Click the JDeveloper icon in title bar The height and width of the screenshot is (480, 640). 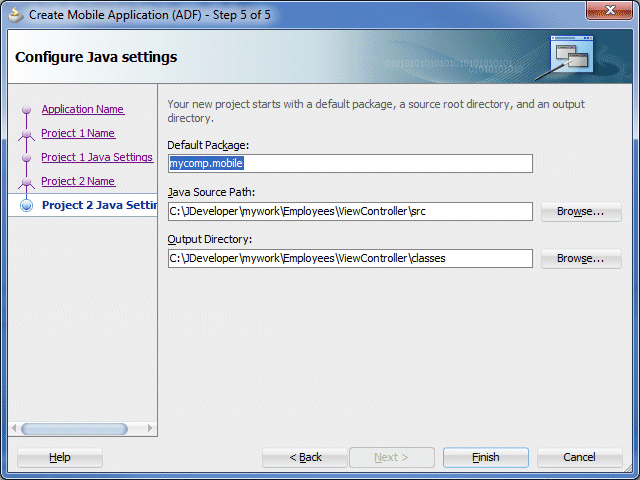tap(16, 15)
